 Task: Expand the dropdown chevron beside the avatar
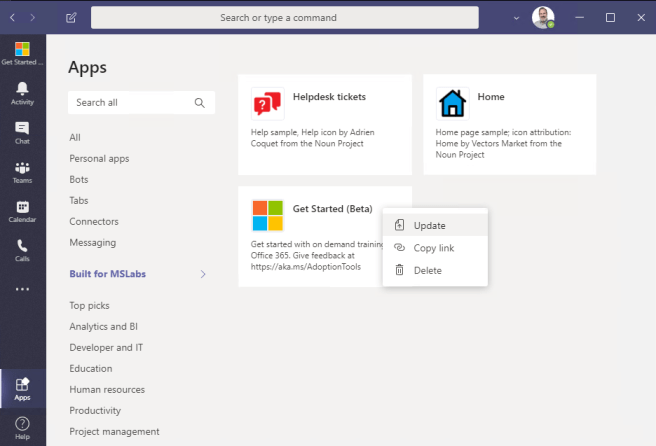tap(516, 18)
